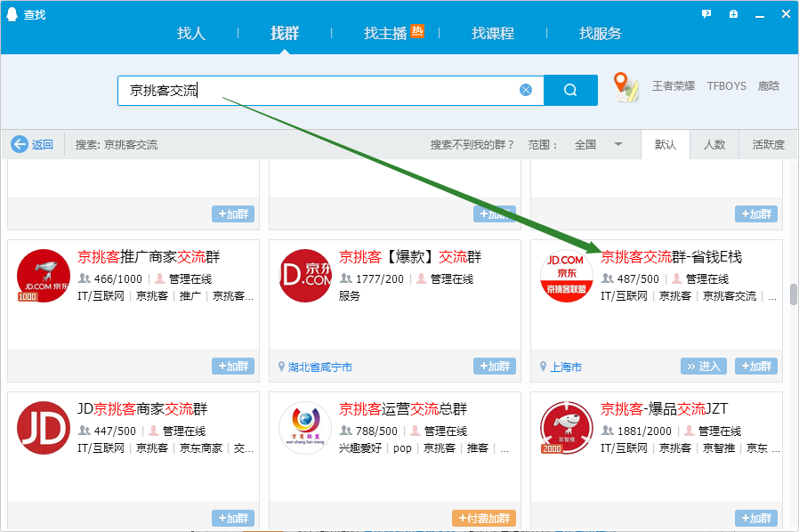The height and width of the screenshot is (532, 799).
Task: Select hot keyword 鹿晗
Action: tap(769, 86)
